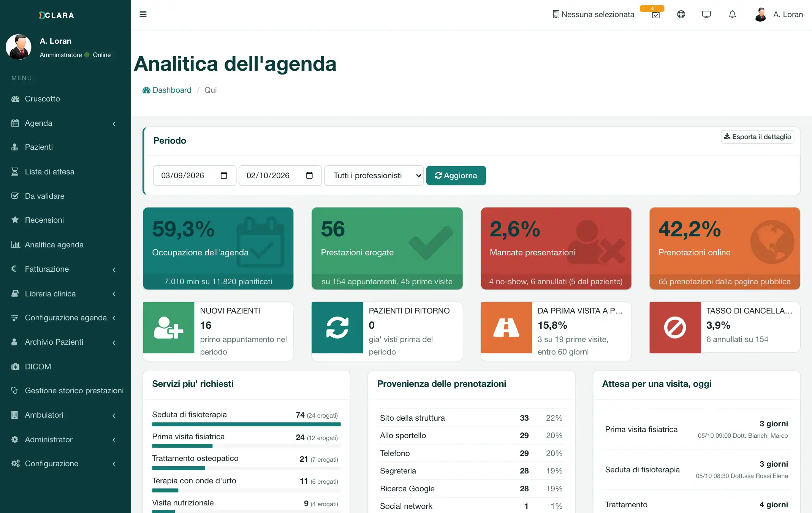Viewport: 812px width, 513px height.
Task: Click the Seduta di fisioterapia progress bar
Action: pos(246,424)
